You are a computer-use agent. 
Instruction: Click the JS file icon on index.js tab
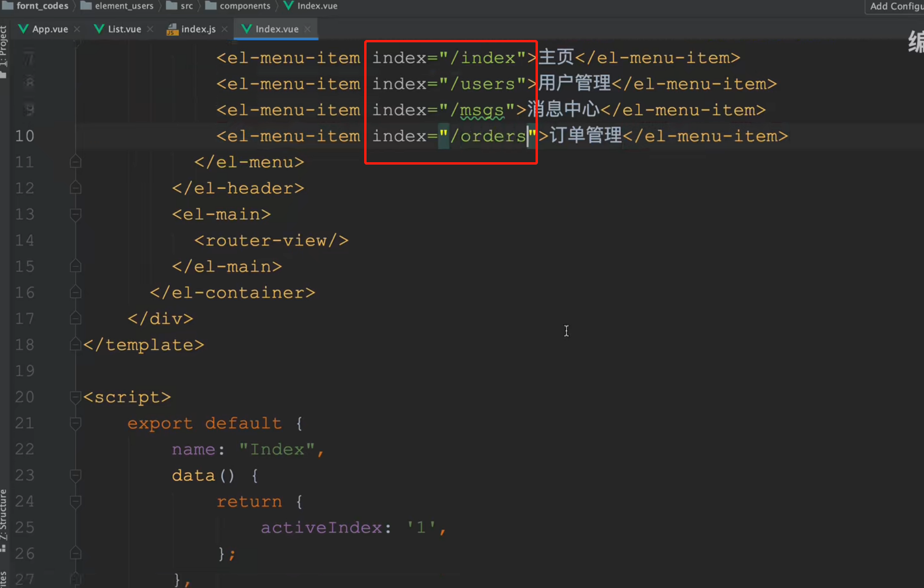pos(172,29)
